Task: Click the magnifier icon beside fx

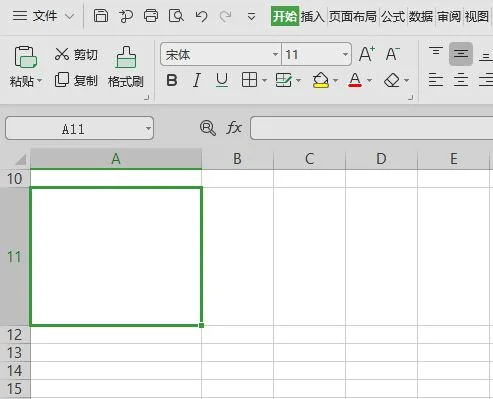Action: [208, 128]
